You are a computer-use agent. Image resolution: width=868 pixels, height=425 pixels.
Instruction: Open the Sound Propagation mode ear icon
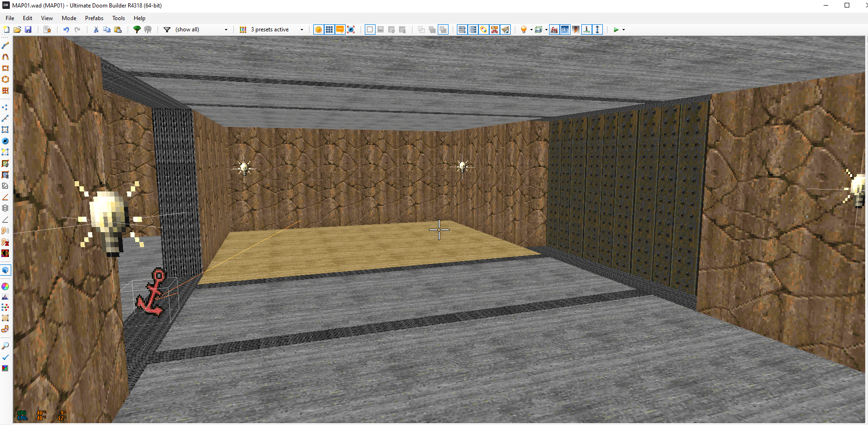pos(6,231)
